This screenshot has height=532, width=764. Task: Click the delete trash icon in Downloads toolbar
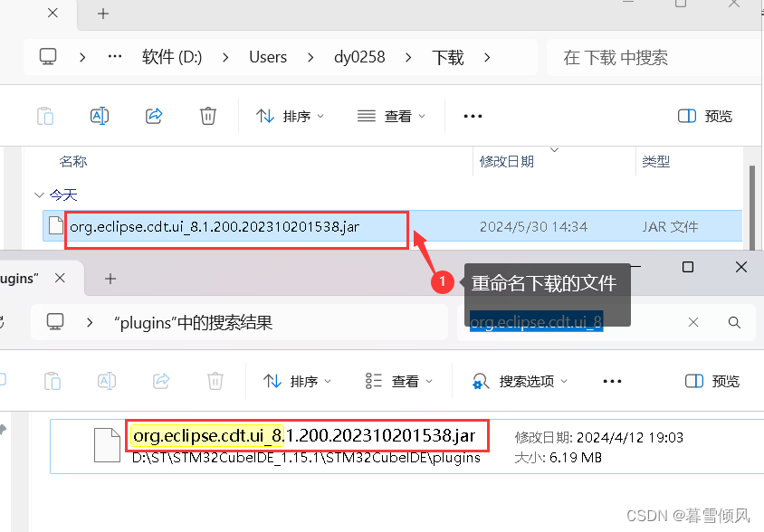(207, 116)
